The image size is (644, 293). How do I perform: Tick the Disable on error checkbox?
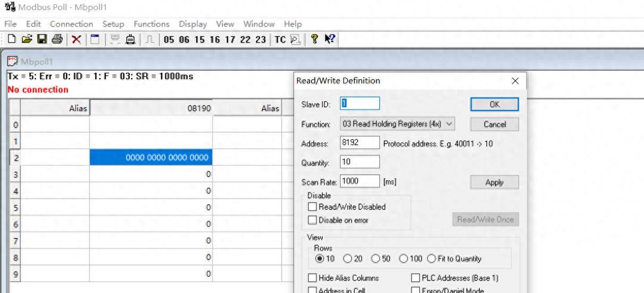313,220
